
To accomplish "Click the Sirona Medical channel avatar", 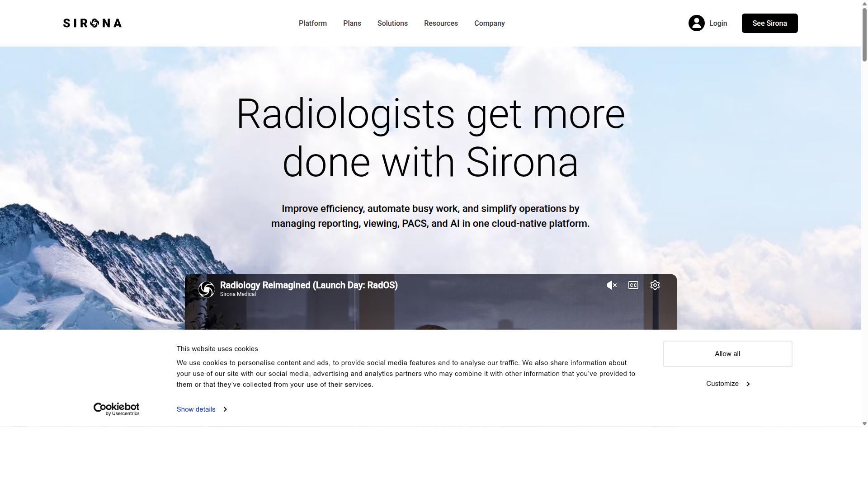I will pos(207,290).
